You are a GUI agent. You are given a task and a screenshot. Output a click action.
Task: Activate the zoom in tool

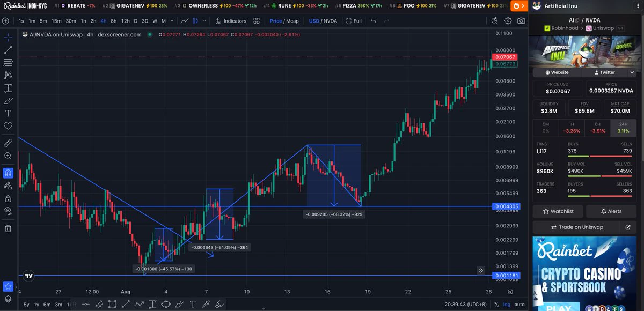pyautogui.click(x=8, y=155)
